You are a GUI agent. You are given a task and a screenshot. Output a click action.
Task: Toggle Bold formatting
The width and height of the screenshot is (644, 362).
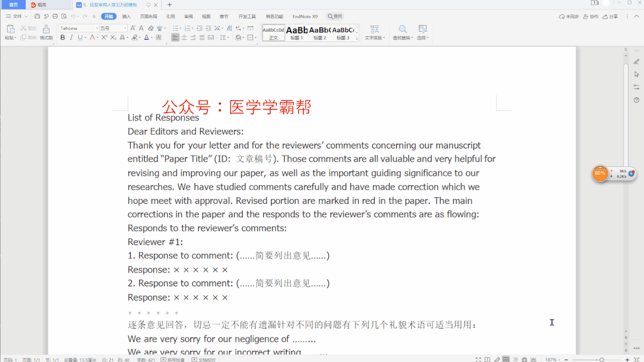[63, 38]
